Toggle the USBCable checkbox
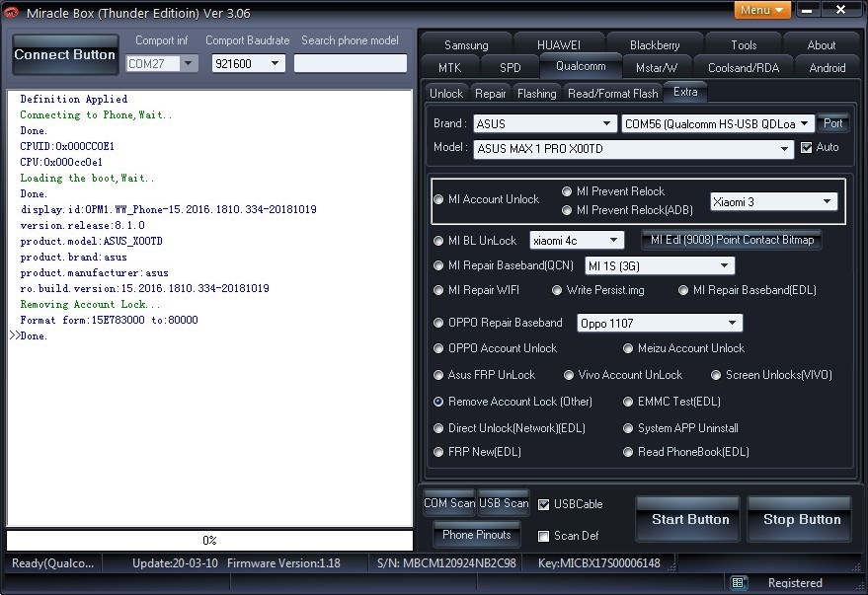This screenshot has width=868, height=595. click(543, 504)
